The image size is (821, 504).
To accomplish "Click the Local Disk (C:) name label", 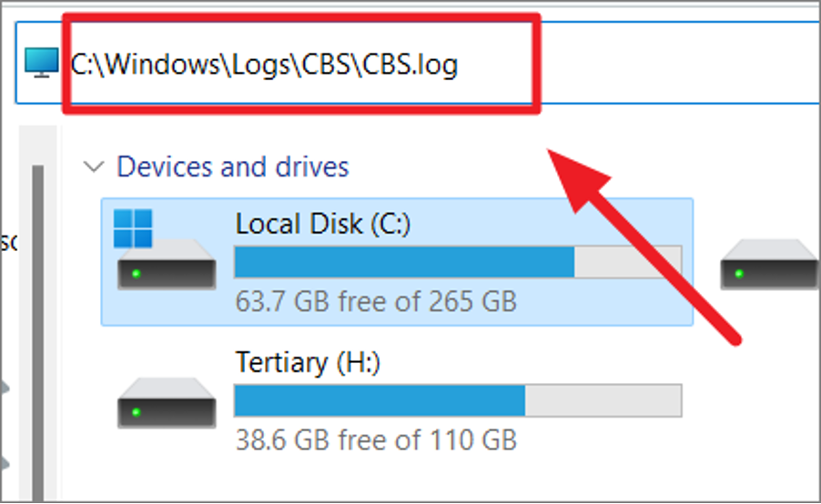I will 323,224.
